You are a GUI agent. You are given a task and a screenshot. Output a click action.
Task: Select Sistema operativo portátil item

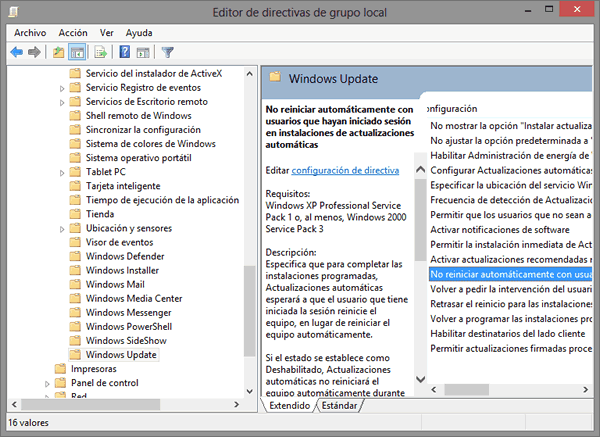[139, 158]
